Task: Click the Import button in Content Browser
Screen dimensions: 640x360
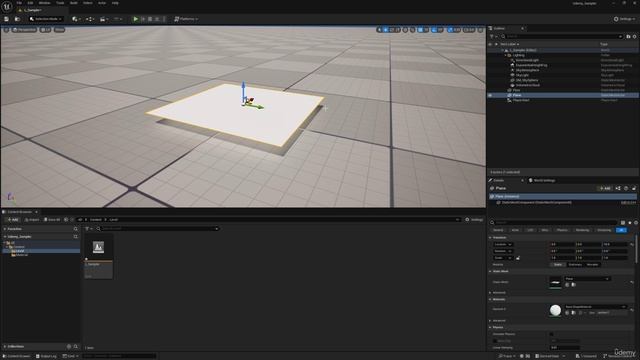Action: (x=31, y=220)
